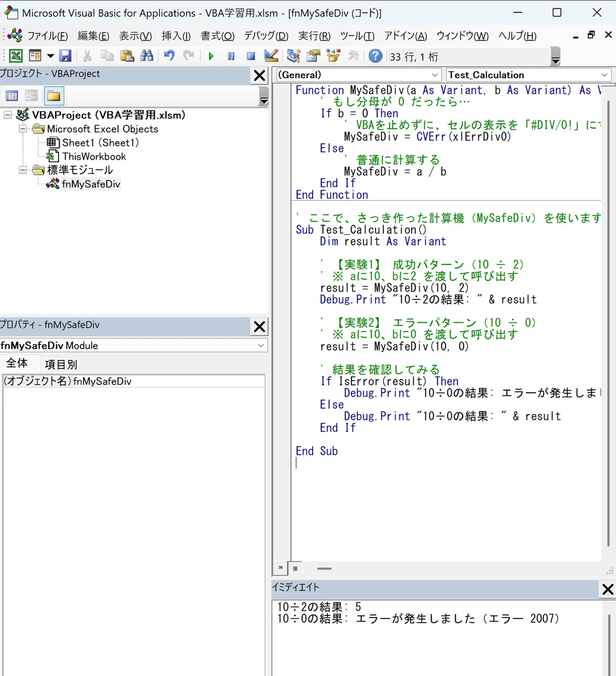Save the workbook with the floppy icon

pyautogui.click(x=65, y=56)
